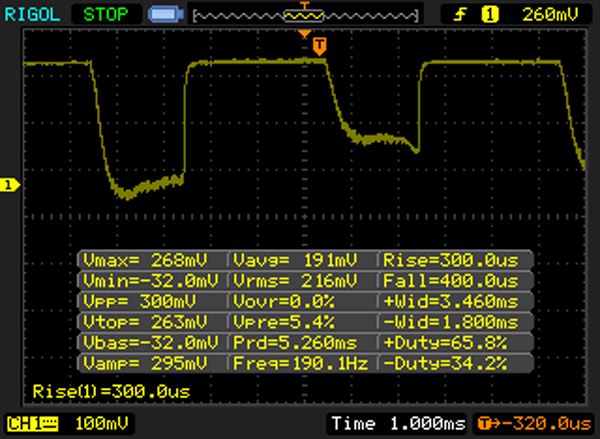
Task: Click the 100mV vertical scale value
Action: (x=102, y=424)
